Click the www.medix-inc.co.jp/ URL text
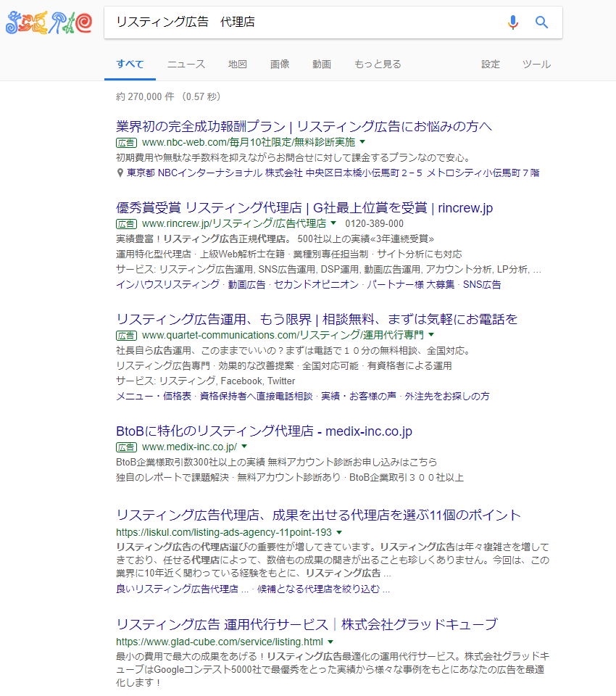 tap(189, 447)
